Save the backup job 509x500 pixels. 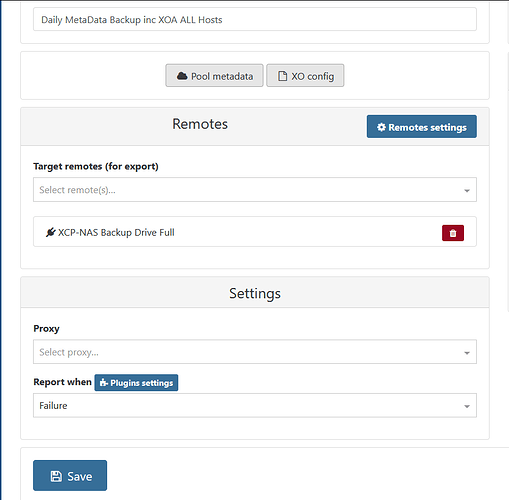(x=70, y=476)
